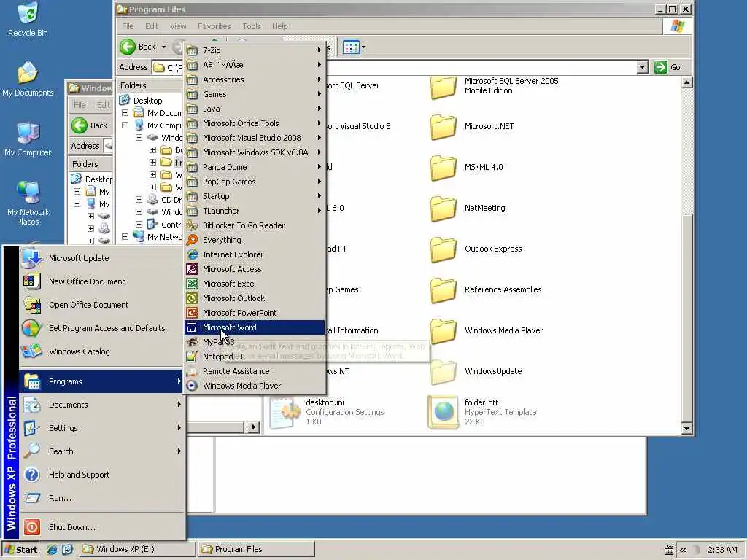This screenshot has height=560, width=747.
Task: Open the PopCap Games submenu
Action: click(255, 182)
